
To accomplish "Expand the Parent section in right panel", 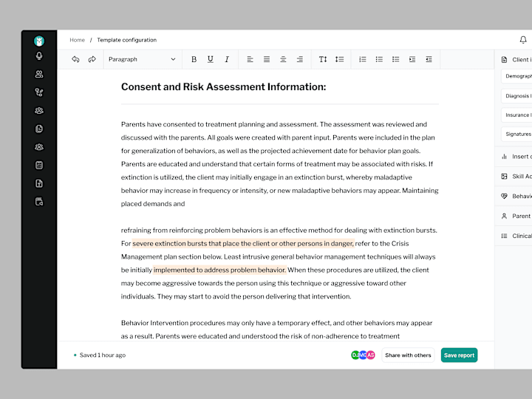I will [x=514, y=216].
